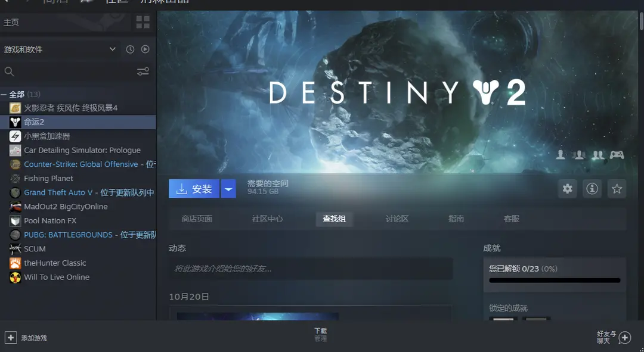Select Grand Theft Auto V name
Image resolution: width=644 pixels, height=352 pixels.
point(58,192)
